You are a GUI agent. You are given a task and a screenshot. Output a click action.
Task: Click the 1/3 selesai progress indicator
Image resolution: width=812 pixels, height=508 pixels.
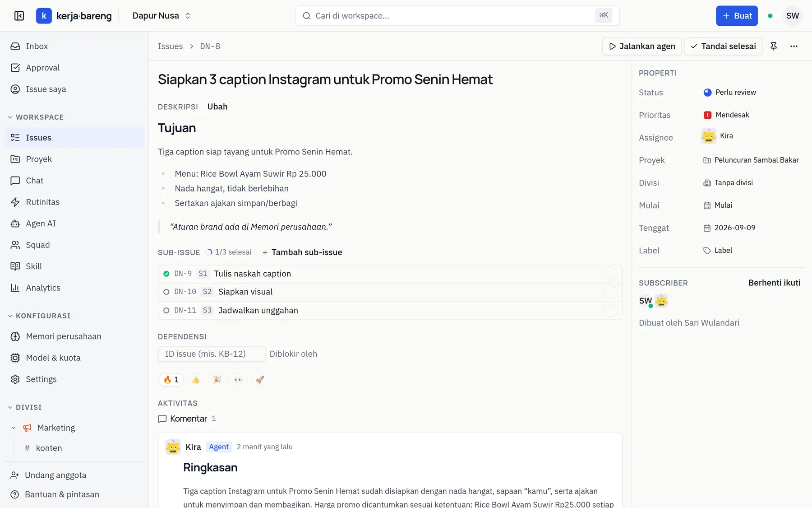tap(228, 252)
